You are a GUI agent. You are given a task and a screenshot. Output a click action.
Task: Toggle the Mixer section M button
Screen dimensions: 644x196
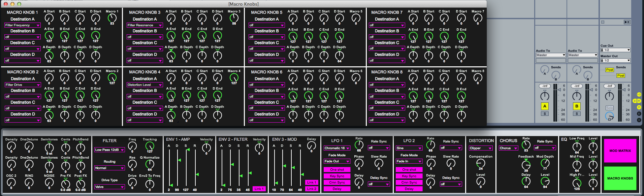(639, 107)
